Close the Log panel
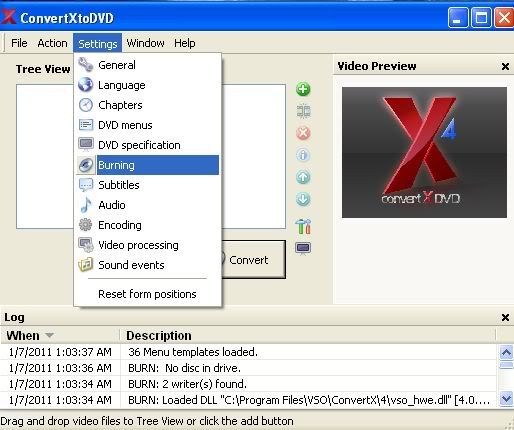 505,317
